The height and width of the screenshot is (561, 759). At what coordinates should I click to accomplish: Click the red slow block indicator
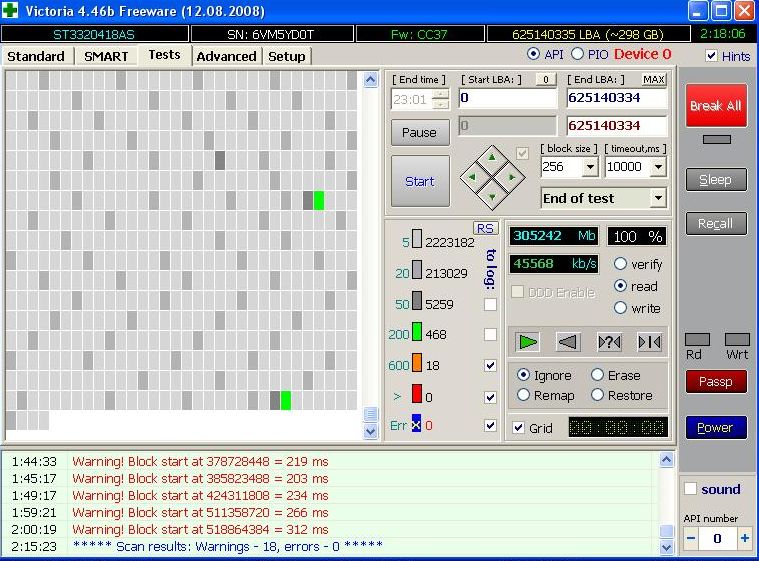416,394
